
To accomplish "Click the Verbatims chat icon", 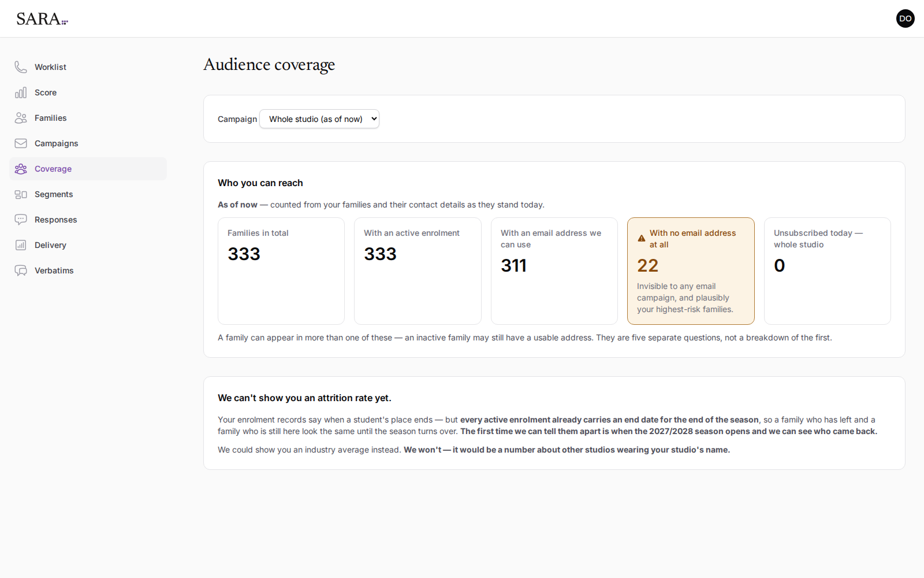I will tap(21, 271).
